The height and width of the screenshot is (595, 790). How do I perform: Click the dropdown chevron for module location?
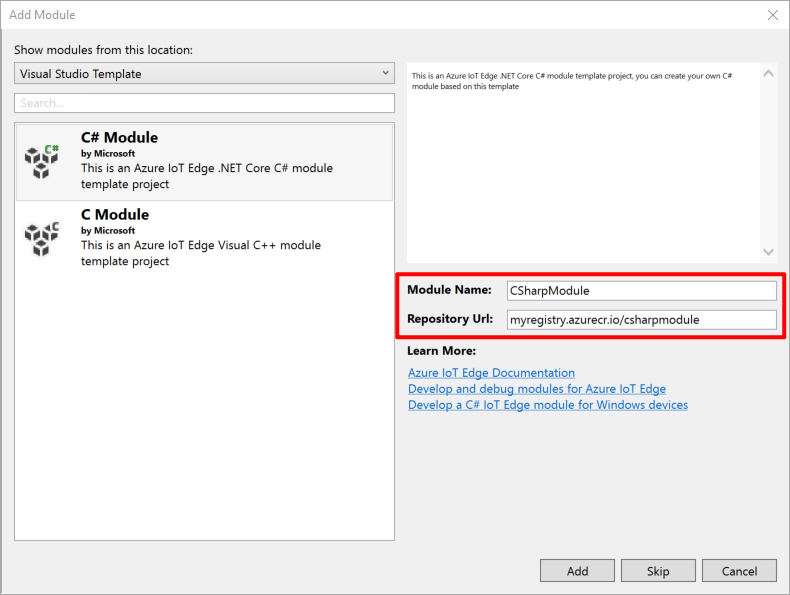point(385,73)
